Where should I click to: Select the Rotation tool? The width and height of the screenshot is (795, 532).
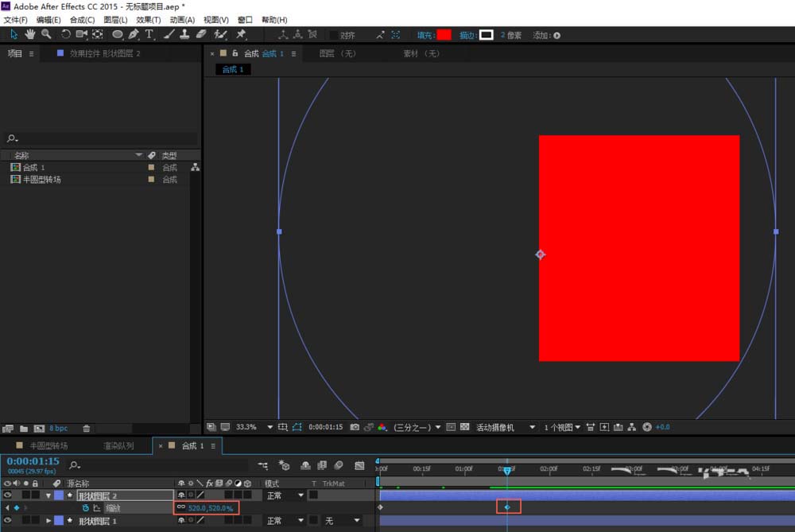click(x=65, y=34)
